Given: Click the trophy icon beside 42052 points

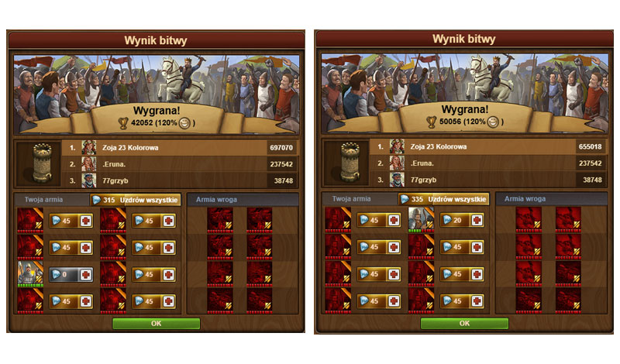Looking at the screenshot, I should point(123,123).
